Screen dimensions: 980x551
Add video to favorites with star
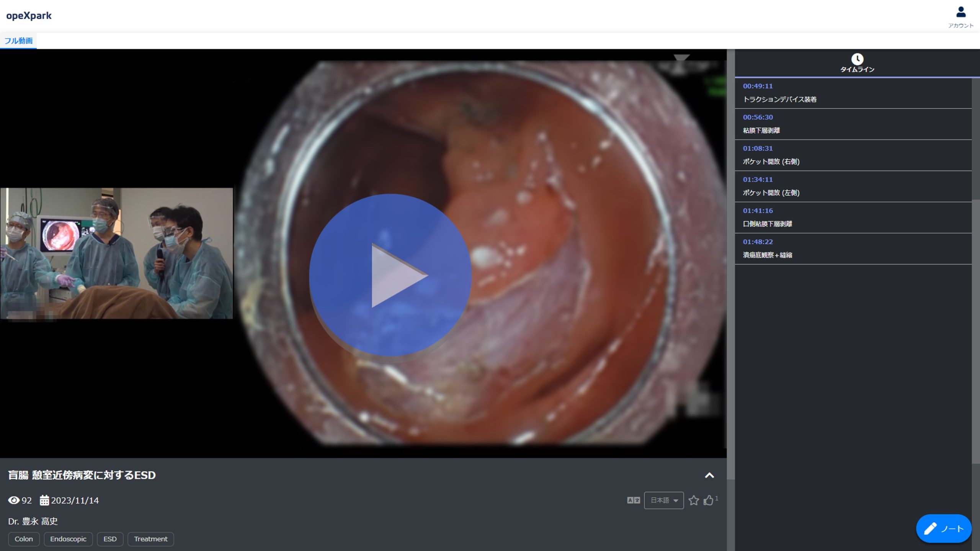(x=693, y=500)
